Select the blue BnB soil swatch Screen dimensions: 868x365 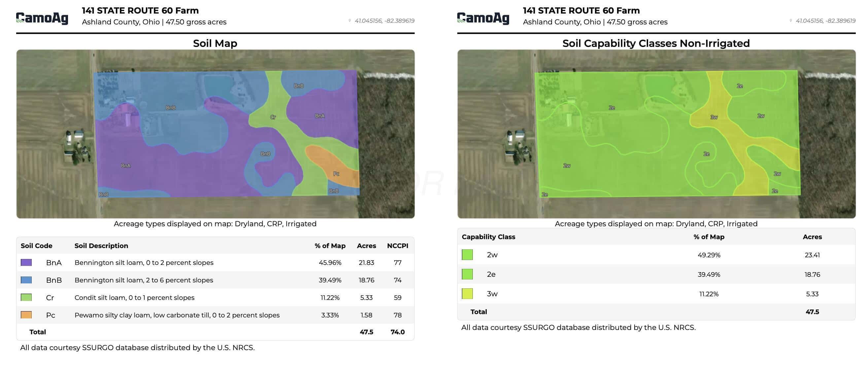(x=26, y=280)
